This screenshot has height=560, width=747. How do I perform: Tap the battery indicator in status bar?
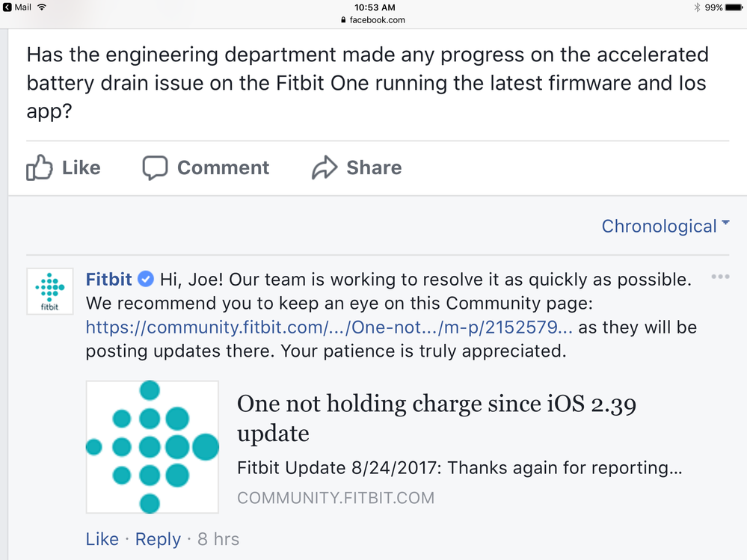pyautogui.click(x=733, y=7)
